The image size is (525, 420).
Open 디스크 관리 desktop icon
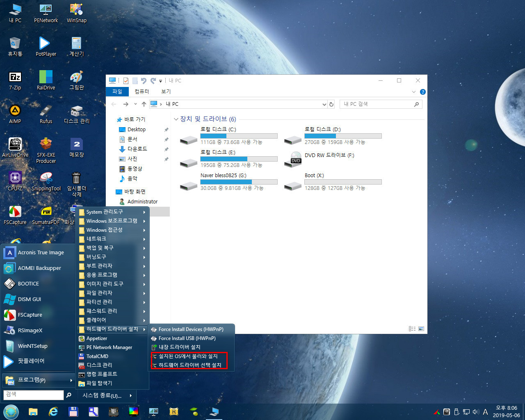coord(76,114)
